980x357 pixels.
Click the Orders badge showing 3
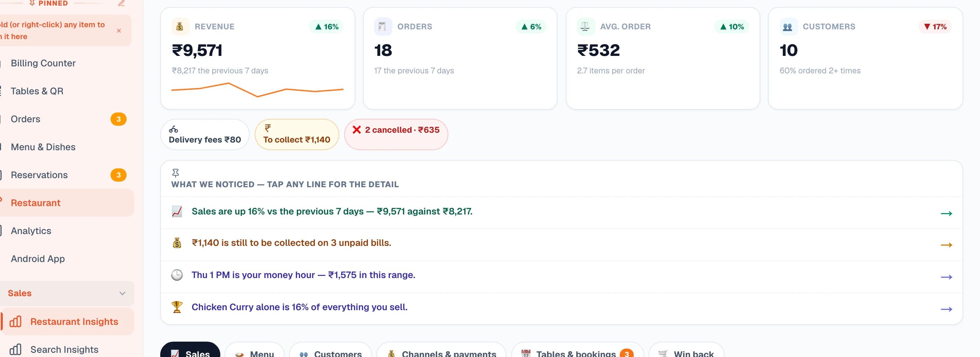(x=118, y=119)
